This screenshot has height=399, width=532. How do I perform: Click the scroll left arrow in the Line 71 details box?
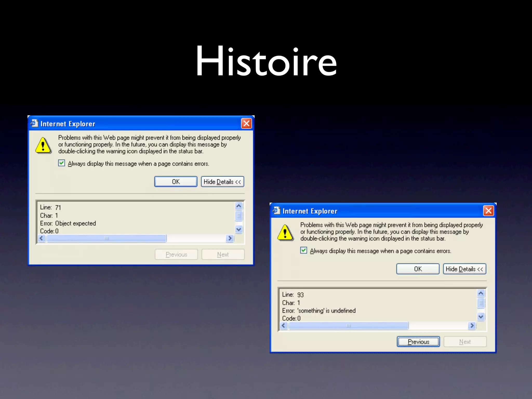42,238
